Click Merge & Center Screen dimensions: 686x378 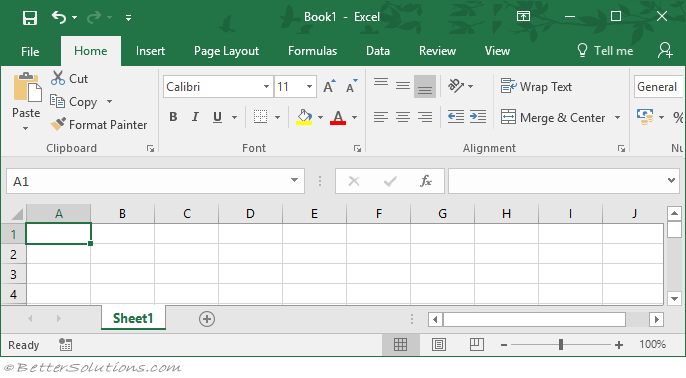click(x=553, y=117)
